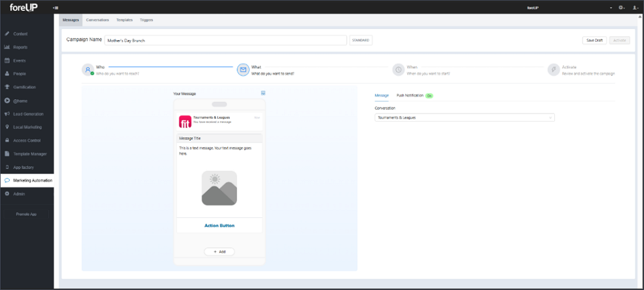Screen dimensions: 644x290
Task: Switch to the Templates tab
Action: [x=125, y=20]
